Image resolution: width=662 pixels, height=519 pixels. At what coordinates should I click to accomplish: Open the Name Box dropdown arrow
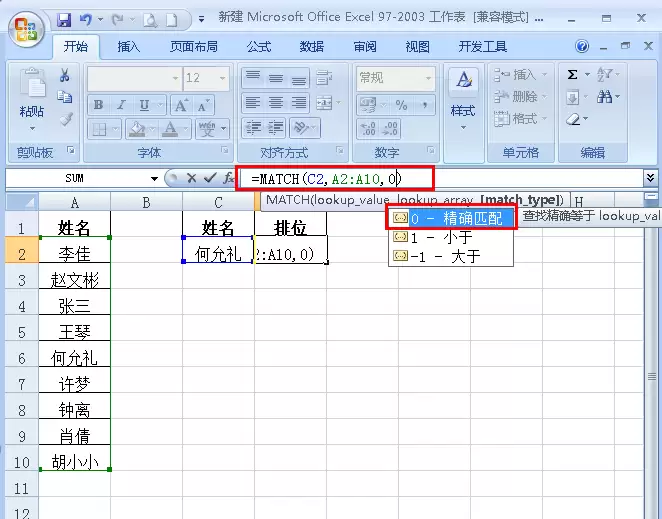point(155,179)
